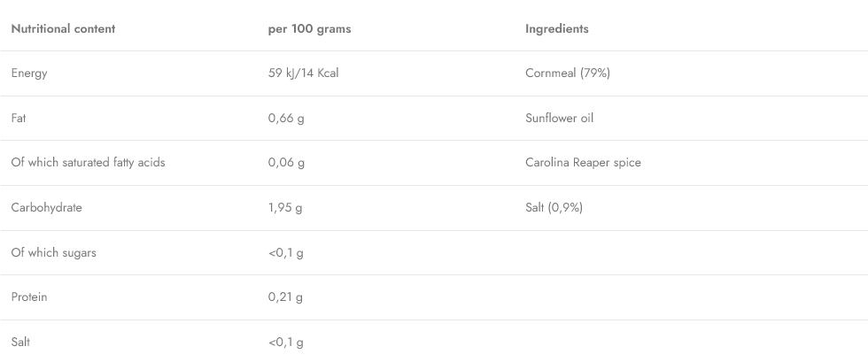This screenshot has height=362, width=868.
Task: Click the 'Ingredients' column header
Action: pos(556,28)
